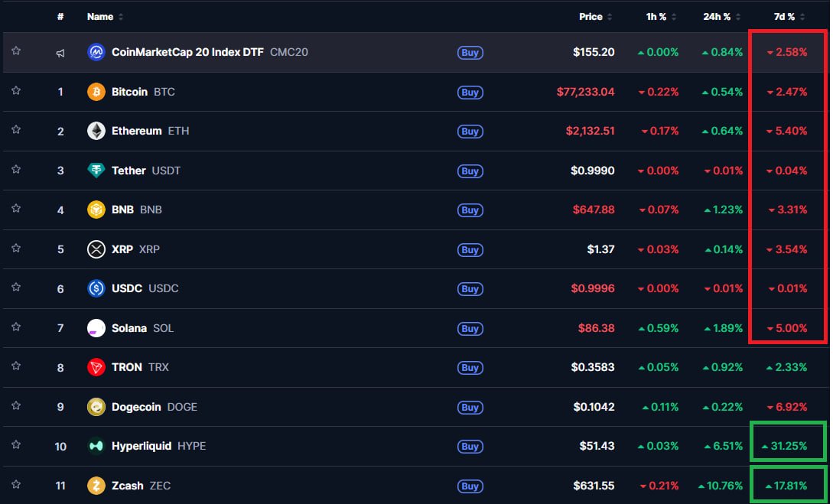Toggle the Tether watchlist star

16,170
